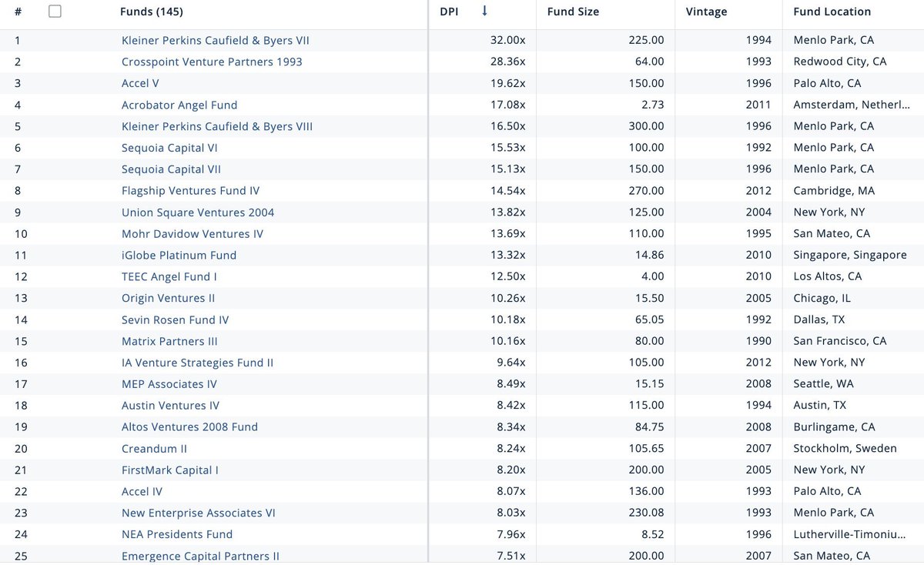Open Altos Ventures 2008 Fund link
Viewport: 924px width, 565px height.
[x=189, y=427]
